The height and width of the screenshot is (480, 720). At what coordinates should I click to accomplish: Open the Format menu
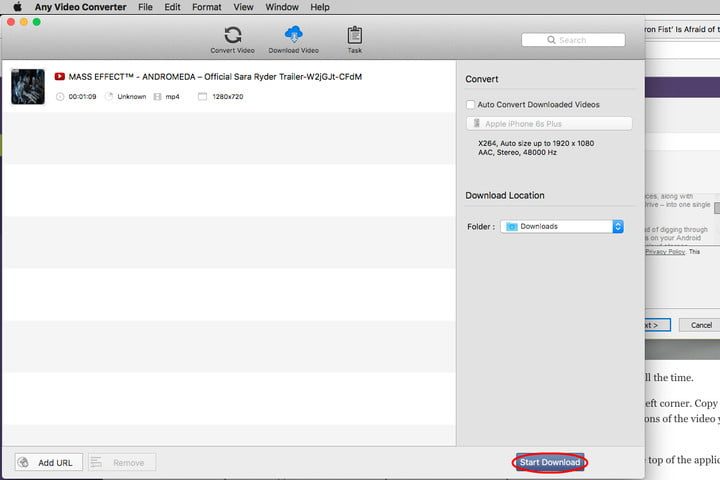point(206,7)
